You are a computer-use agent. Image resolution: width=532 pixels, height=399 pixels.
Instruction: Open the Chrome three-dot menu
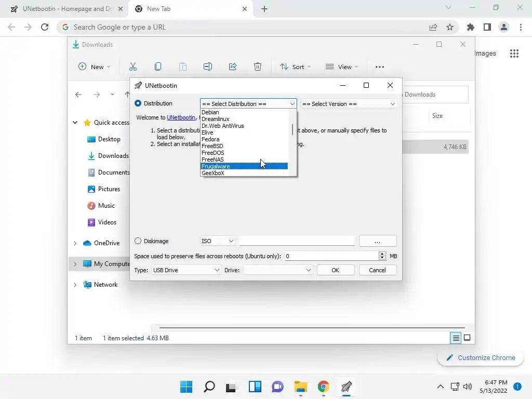(521, 27)
